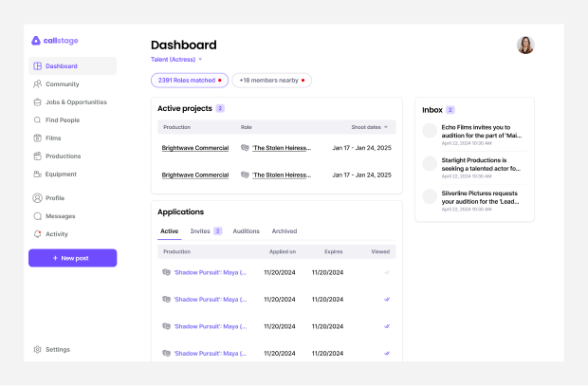Open the Echo Films inbox message

pos(475,135)
